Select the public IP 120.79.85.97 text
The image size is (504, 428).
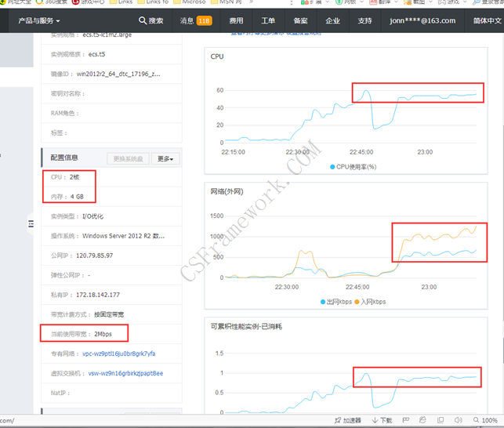tap(95, 256)
